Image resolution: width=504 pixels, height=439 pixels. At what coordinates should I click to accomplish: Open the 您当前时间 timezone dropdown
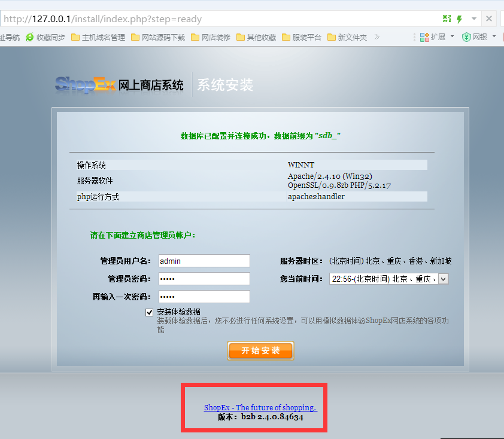click(x=388, y=279)
